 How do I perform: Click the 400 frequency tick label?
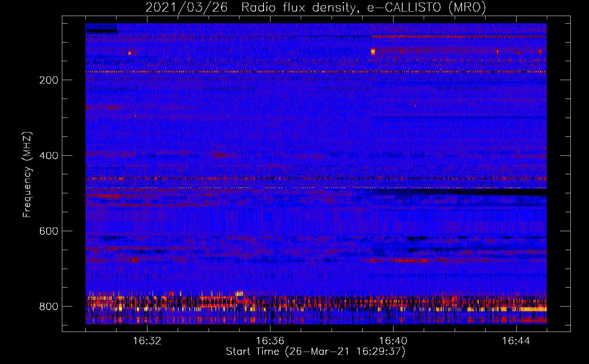click(49, 156)
